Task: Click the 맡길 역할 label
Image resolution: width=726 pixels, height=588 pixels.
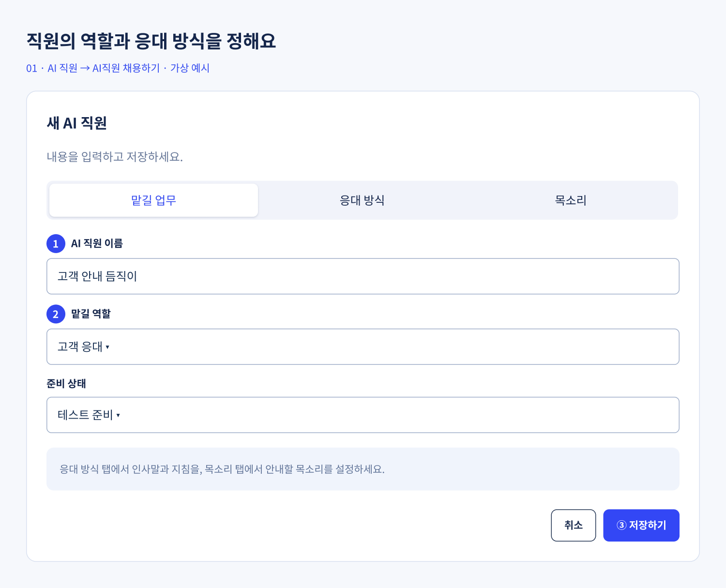Action: pyautogui.click(x=91, y=314)
